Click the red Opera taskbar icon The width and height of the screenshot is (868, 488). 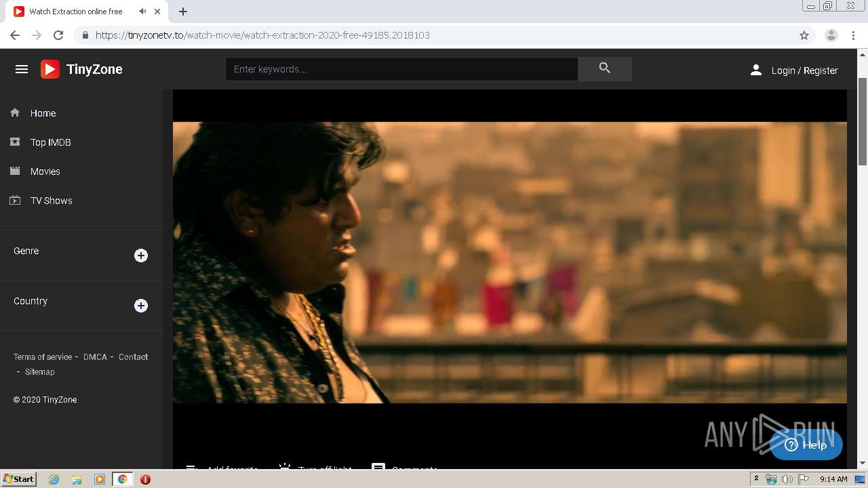pyautogui.click(x=145, y=479)
